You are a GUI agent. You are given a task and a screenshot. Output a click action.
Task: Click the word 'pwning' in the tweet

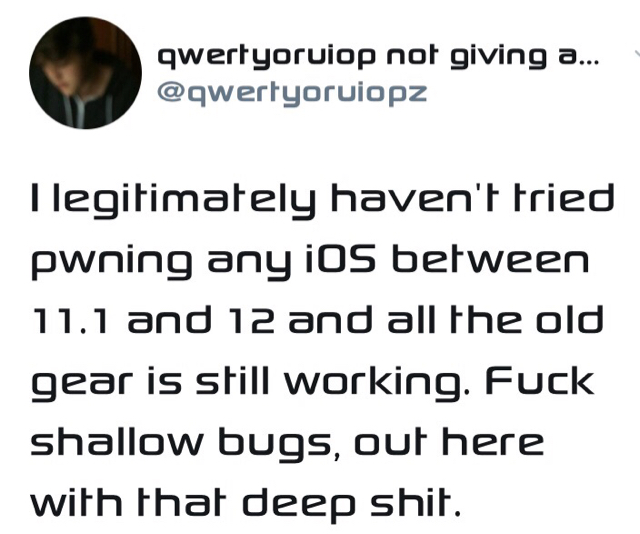point(111,263)
